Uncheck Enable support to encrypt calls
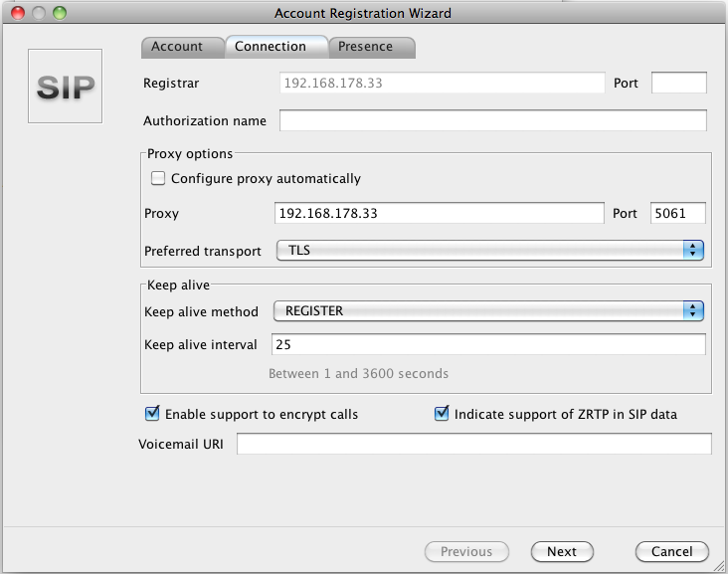Image resolution: width=728 pixels, height=574 pixels. (152, 414)
